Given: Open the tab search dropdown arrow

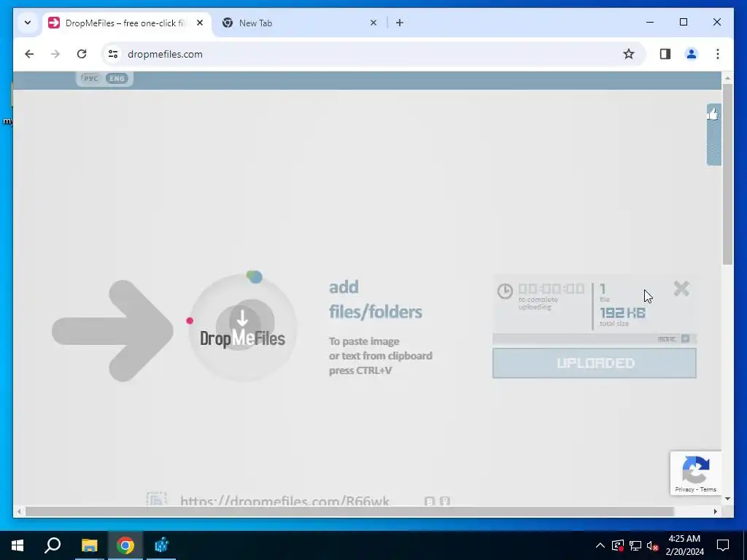Looking at the screenshot, I should (x=28, y=23).
